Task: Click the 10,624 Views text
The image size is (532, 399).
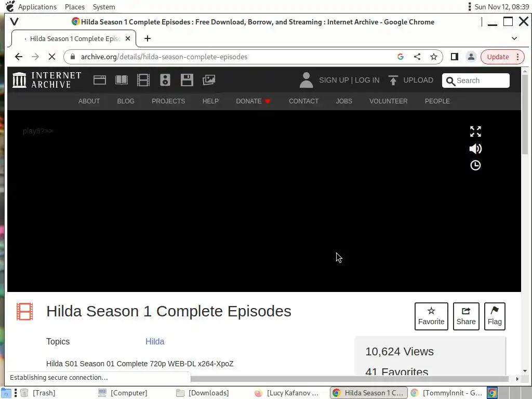Action: (400, 352)
